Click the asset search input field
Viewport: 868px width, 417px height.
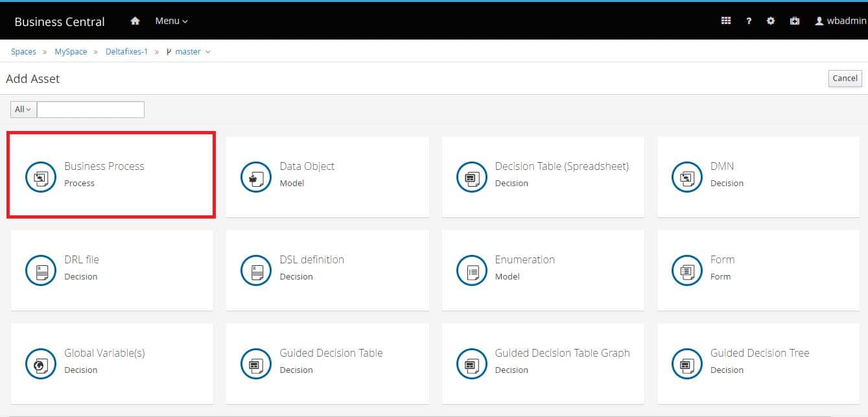coord(91,110)
